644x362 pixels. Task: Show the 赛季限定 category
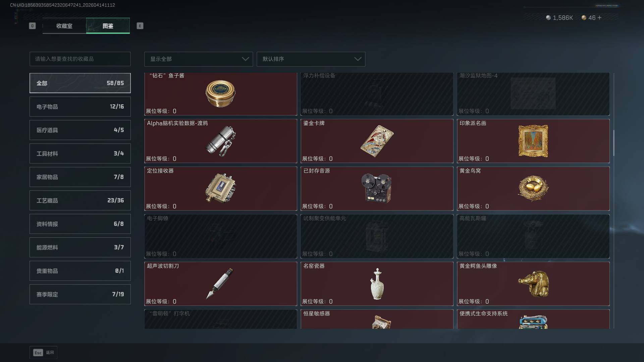tap(80, 294)
